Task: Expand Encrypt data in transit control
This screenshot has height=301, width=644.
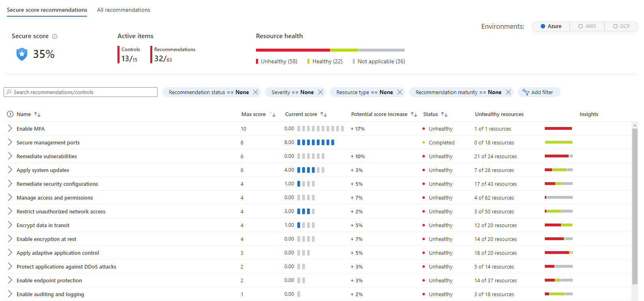Action: point(10,225)
